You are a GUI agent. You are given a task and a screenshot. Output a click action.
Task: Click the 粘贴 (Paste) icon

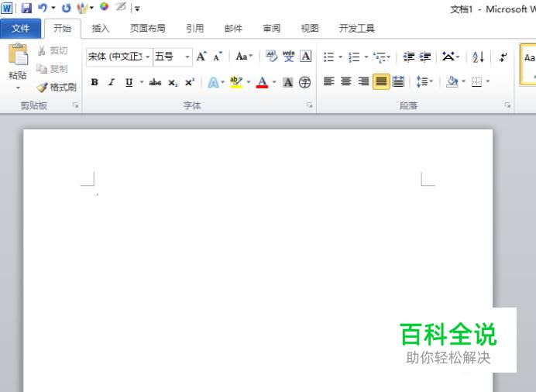pos(18,55)
